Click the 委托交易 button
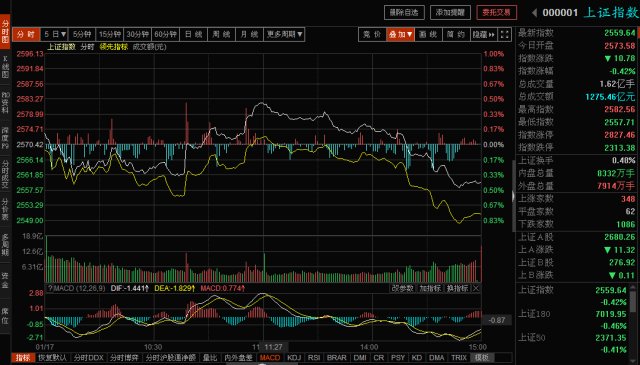The height and width of the screenshot is (365, 640). [496, 12]
